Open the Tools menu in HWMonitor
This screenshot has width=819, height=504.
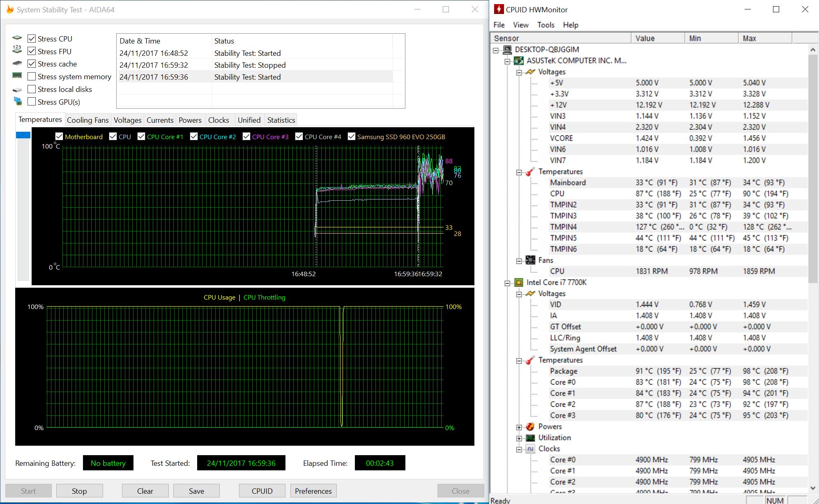[x=545, y=25]
